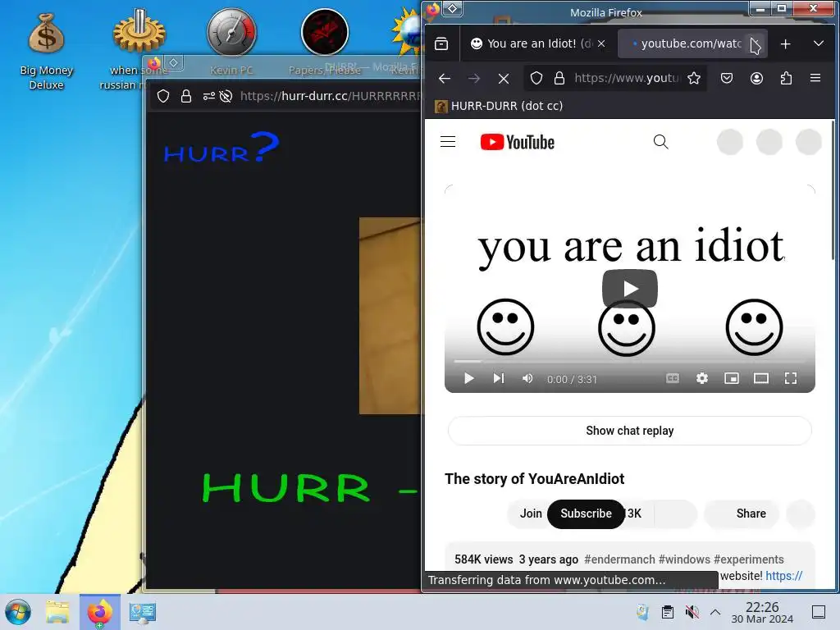
Task: Open tracking protection shield in YouTube window
Action: (536, 79)
